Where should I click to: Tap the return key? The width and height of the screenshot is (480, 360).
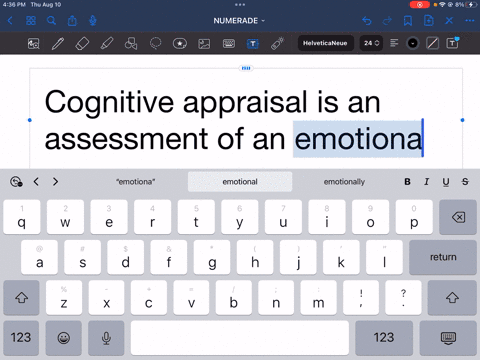pos(443,257)
